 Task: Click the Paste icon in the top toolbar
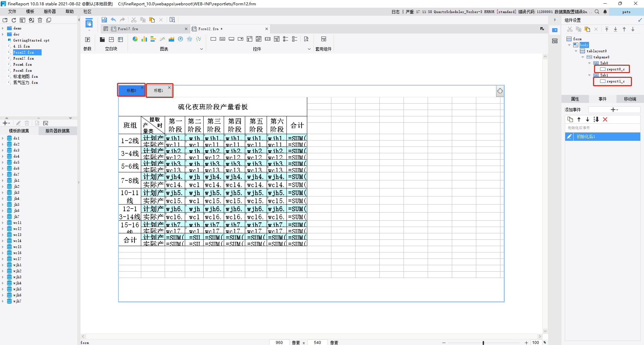click(x=152, y=20)
